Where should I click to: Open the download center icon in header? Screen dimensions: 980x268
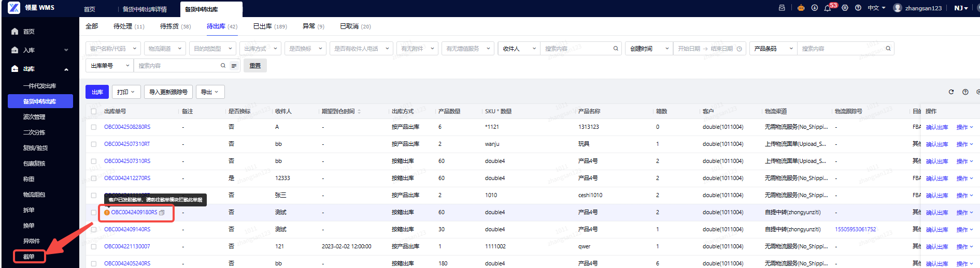click(814, 8)
